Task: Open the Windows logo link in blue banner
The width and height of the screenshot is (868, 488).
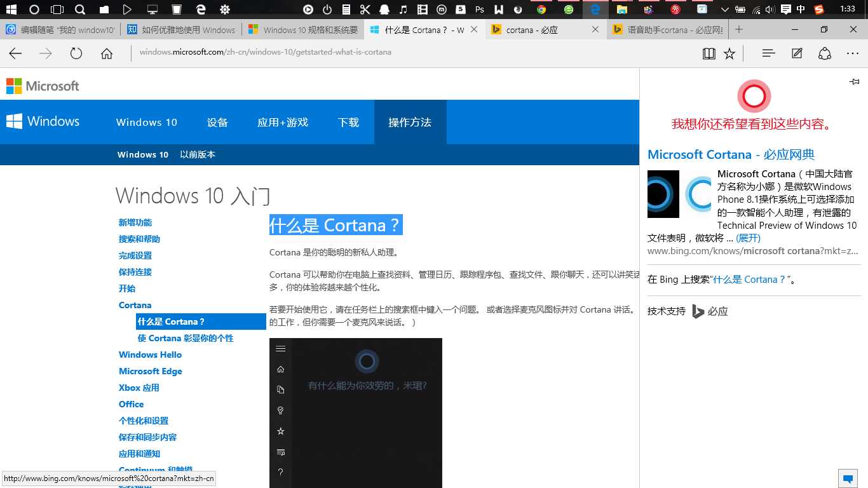Action: [43, 121]
